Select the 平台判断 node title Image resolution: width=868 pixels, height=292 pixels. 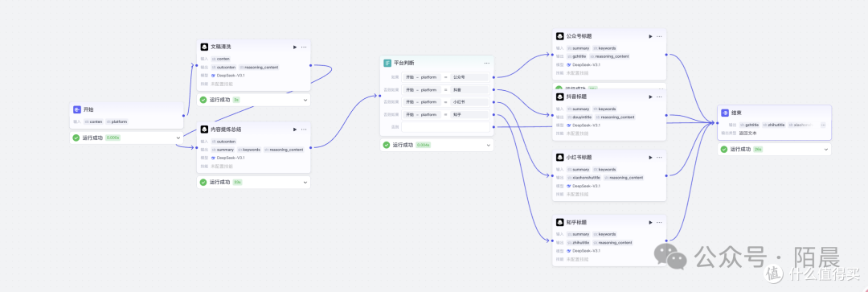pyautogui.click(x=404, y=64)
